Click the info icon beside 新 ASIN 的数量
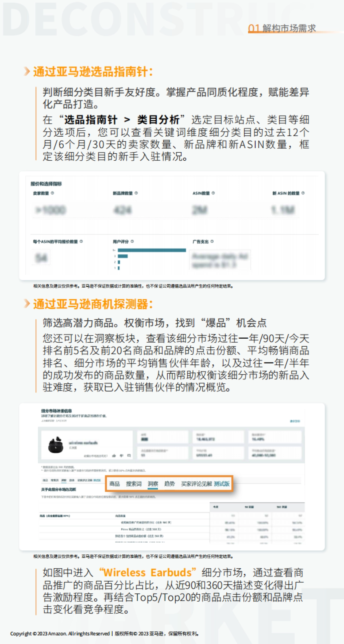Viewport: 344px width, 644px height. tap(303, 193)
